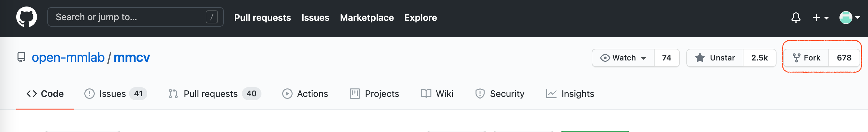The height and width of the screenshot is (132, 868).
Task: Click the repository book icon
Action: pos(21,58)
